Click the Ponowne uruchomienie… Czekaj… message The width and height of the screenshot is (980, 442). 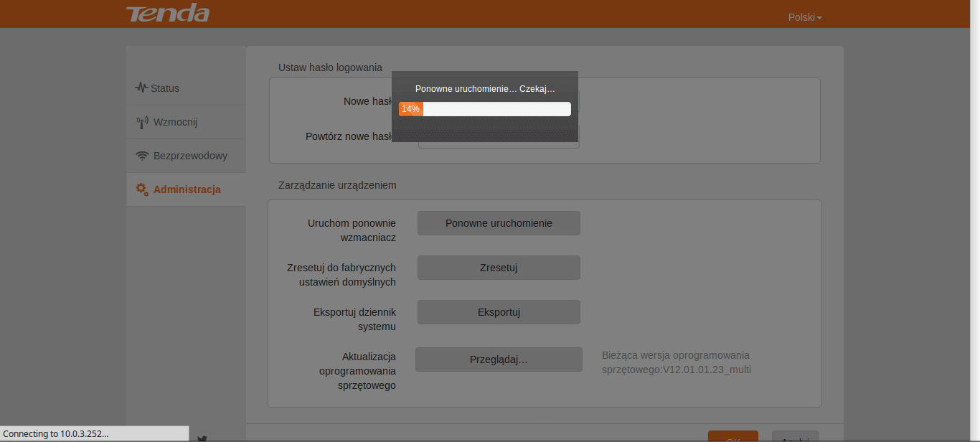485,89
